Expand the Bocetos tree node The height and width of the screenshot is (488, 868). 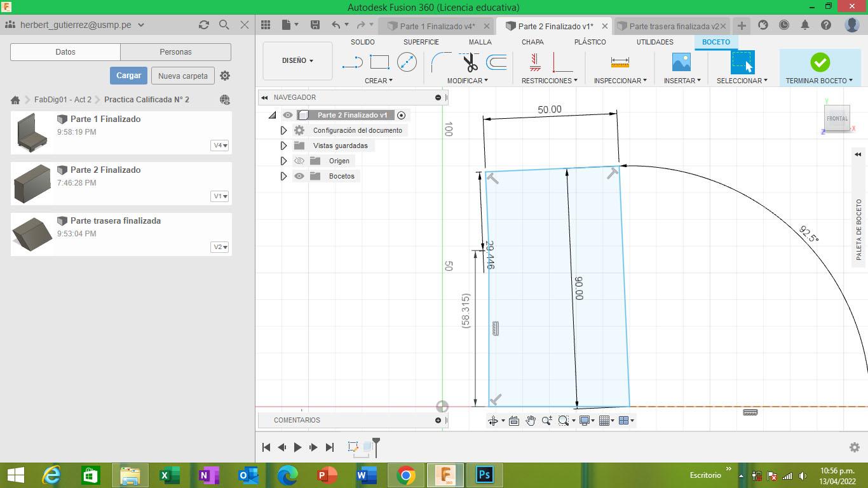(x=283, y=176)
